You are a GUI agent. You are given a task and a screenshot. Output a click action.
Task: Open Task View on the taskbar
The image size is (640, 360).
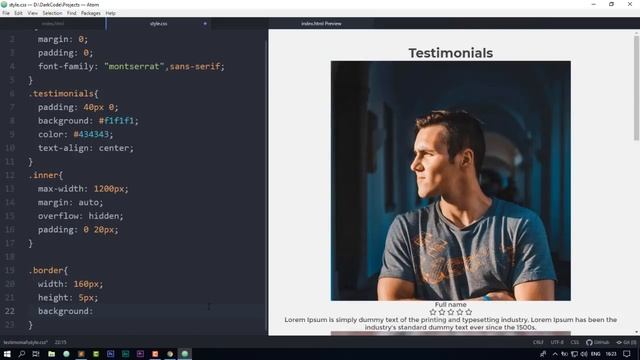36,354
